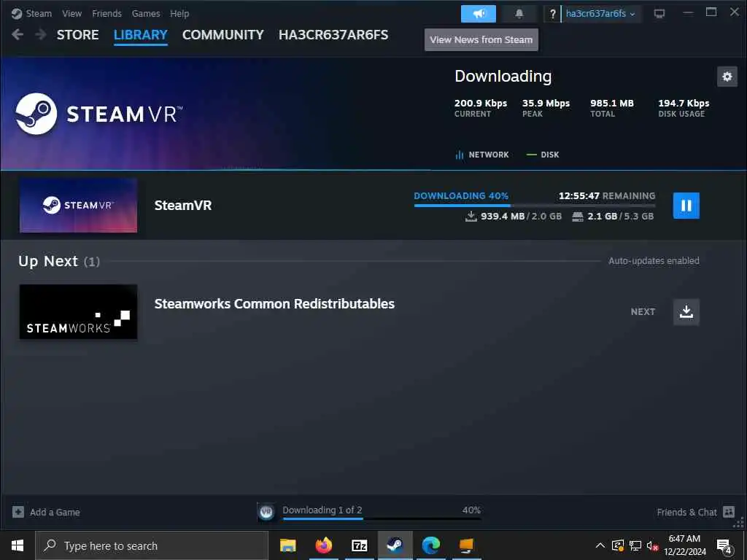Image resolution: width=747 pixels, height=560 pixels.
Task: Click the Steam taskbar icon
Action: coord(395,545)
